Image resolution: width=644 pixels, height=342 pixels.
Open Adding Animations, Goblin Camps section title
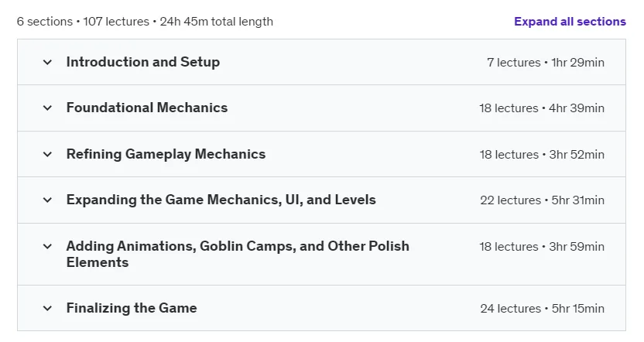coord(238,254)
